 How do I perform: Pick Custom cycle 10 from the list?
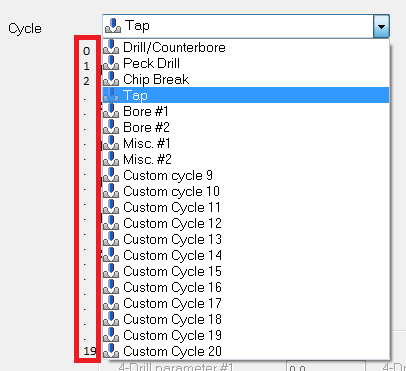[246, 191]
